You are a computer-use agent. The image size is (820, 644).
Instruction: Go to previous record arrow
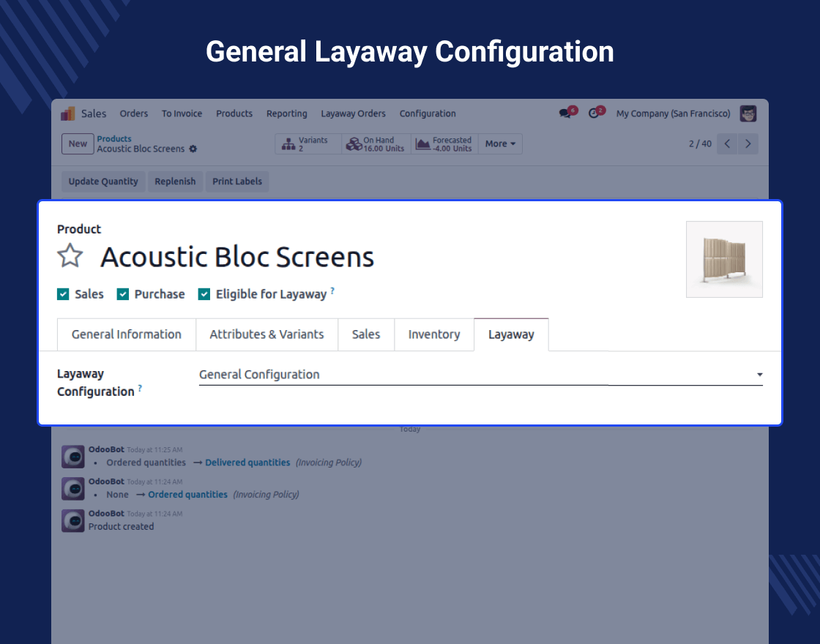(728, 143)
